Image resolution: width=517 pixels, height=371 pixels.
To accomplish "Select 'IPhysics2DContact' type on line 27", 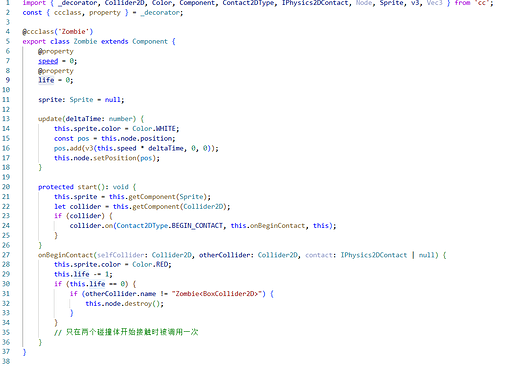I will [374, 255].
